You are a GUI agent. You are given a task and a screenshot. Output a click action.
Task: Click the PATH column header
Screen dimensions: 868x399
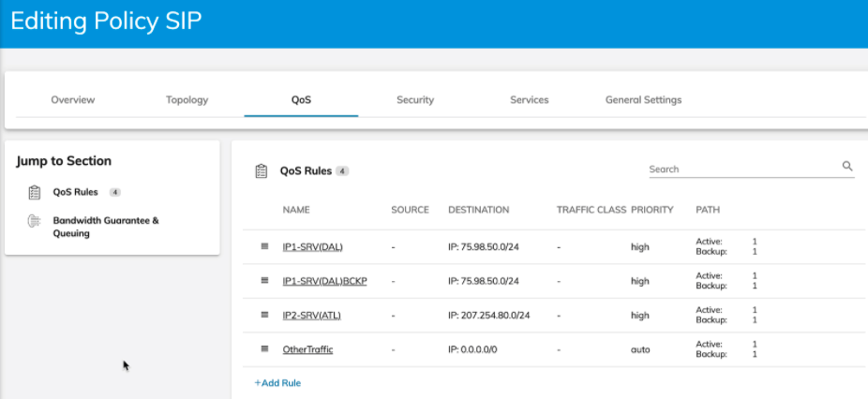point(708,210)
